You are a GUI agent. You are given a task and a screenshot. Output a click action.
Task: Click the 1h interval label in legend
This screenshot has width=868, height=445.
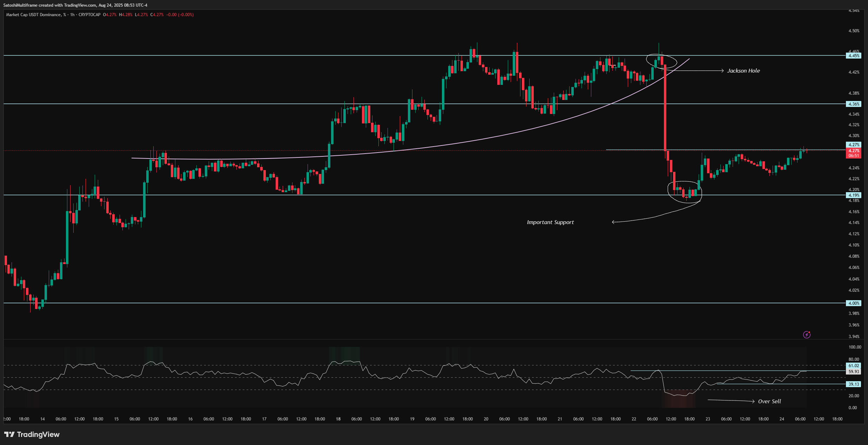72,15
